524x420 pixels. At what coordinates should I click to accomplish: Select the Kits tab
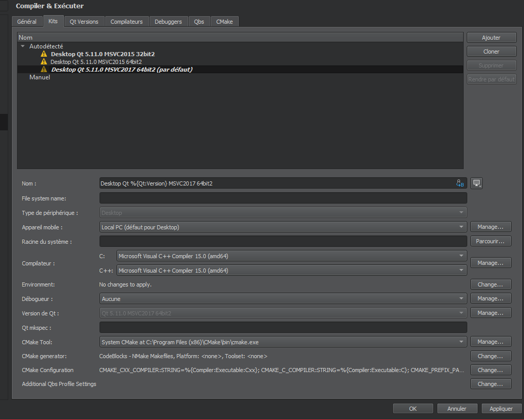click(x=53, y=21)
